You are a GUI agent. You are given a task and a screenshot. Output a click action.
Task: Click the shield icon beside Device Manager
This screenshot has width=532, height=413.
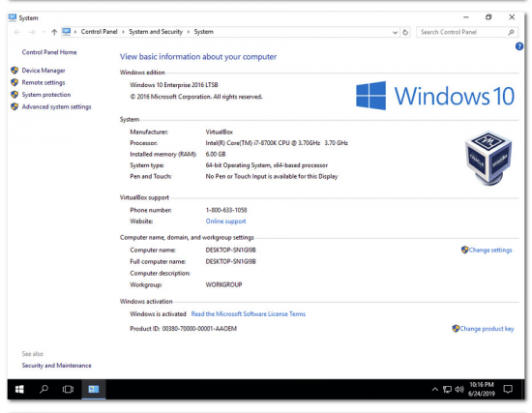15,71
